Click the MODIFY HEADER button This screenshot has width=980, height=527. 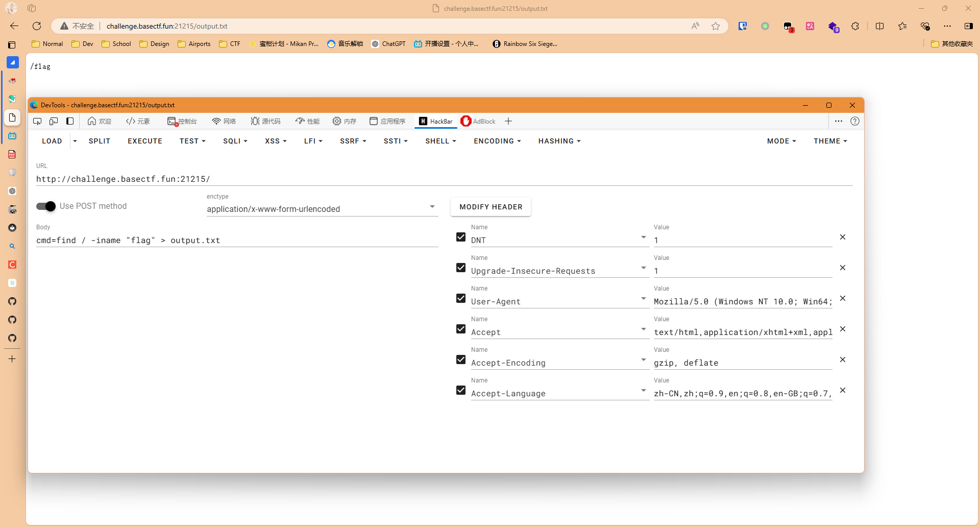coord(491,207)
